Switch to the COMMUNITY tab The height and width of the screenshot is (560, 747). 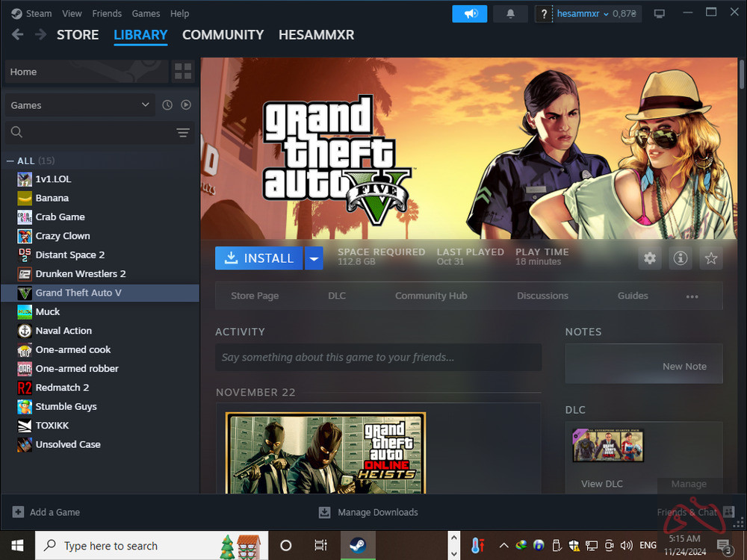click(x=222, y=34)
